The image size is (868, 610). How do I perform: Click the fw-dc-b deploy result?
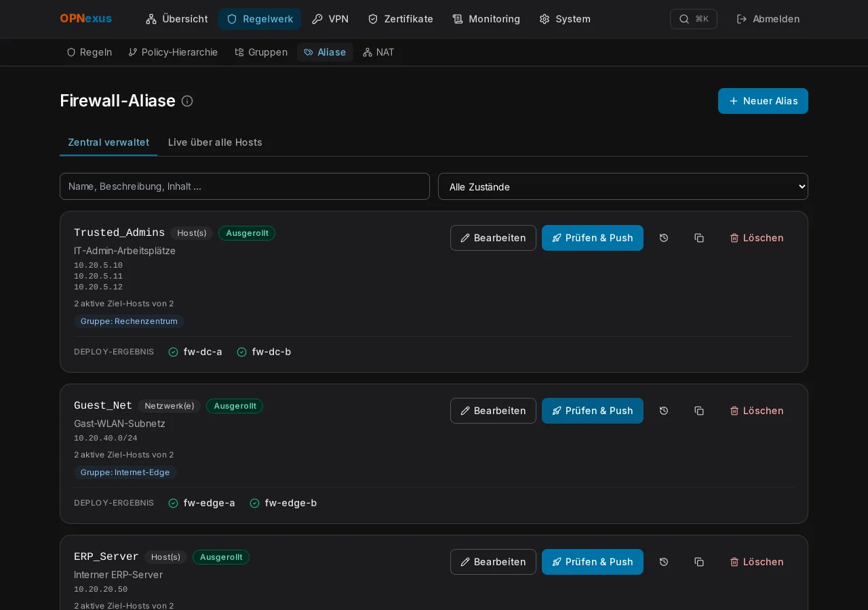[264, 352]
